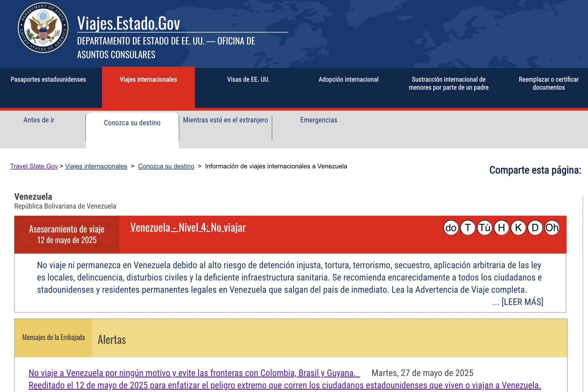Click the Department of State seal logo
Viewport: 588px width, 392px height.
pos(43,28)
